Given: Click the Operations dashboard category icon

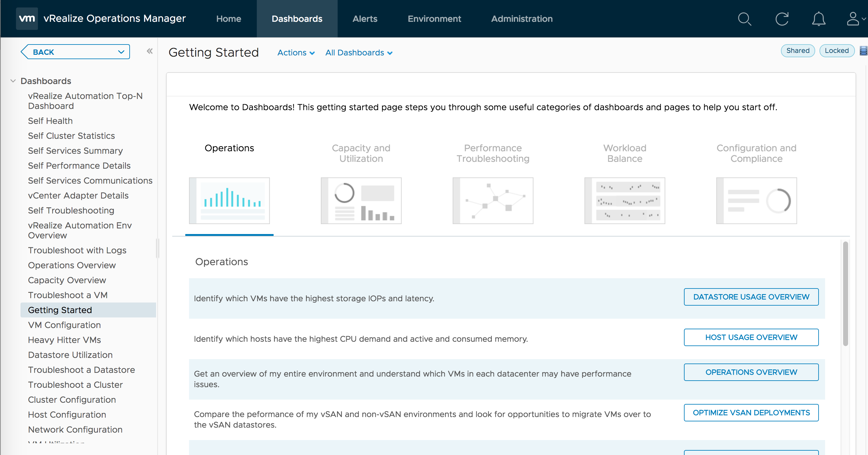Looking at the screenshot, I should 229,200.
